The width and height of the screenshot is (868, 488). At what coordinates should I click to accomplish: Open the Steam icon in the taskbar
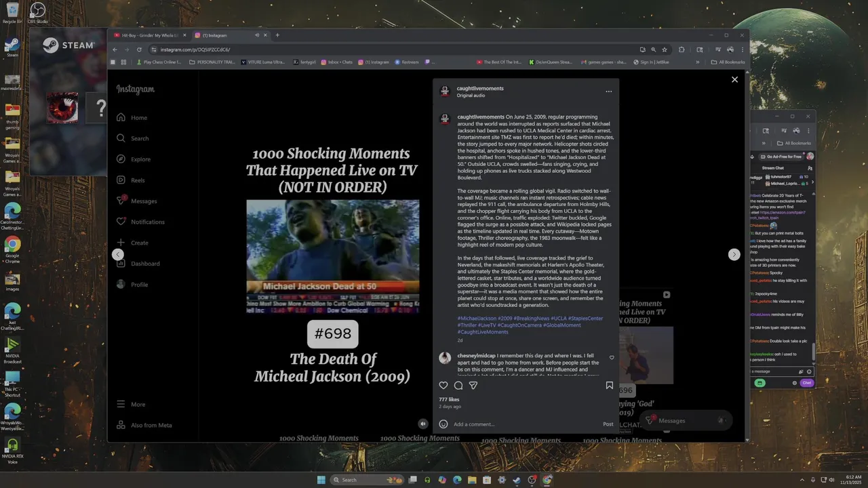coord(517,480)
